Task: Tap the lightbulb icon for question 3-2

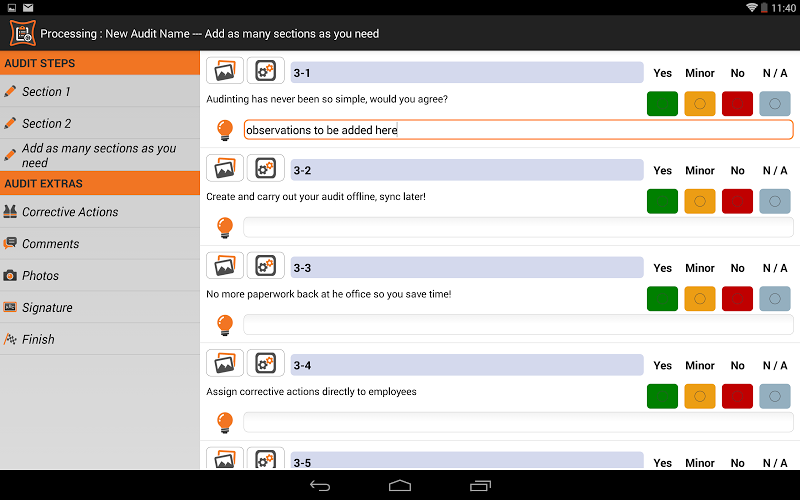Action: click(x=225, y=228)
